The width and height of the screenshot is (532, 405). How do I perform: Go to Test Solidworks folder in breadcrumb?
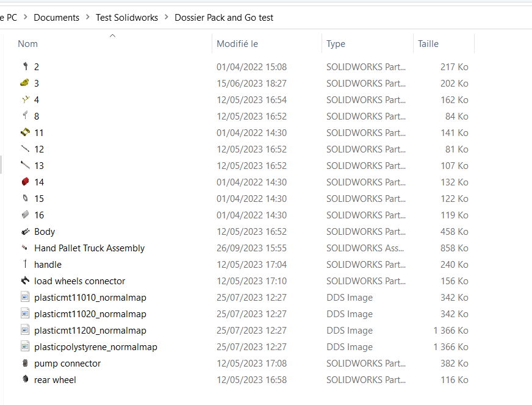[x=127, y=18]
